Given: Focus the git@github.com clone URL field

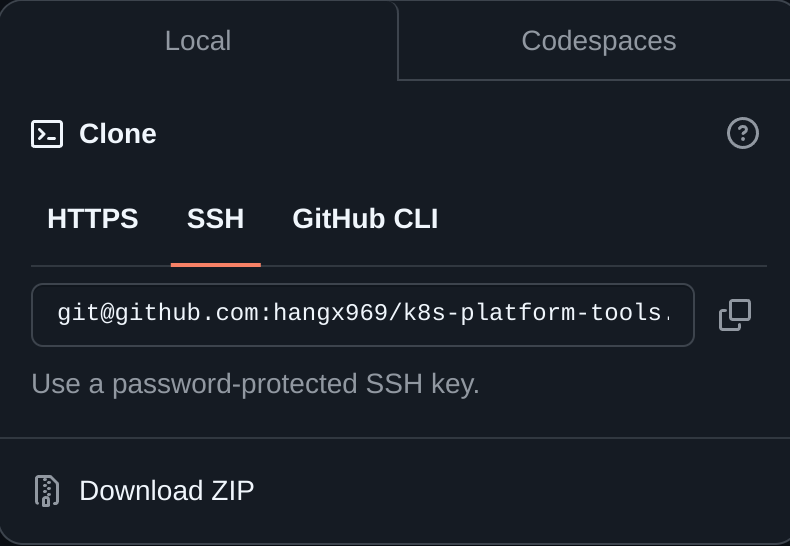Looking at the screenshot, I should click(x=363, y=315).
